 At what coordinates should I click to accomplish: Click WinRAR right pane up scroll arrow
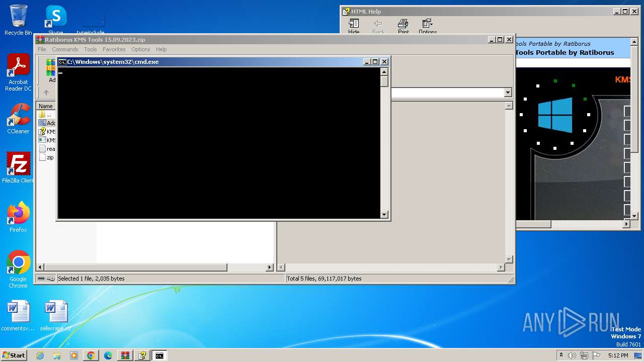[509, 106]
